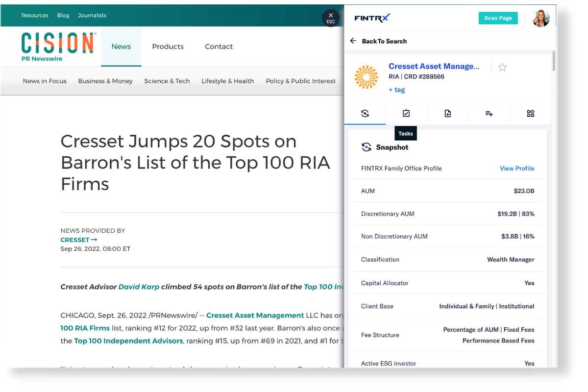Open the Tasks tab icon

point(406,114)
